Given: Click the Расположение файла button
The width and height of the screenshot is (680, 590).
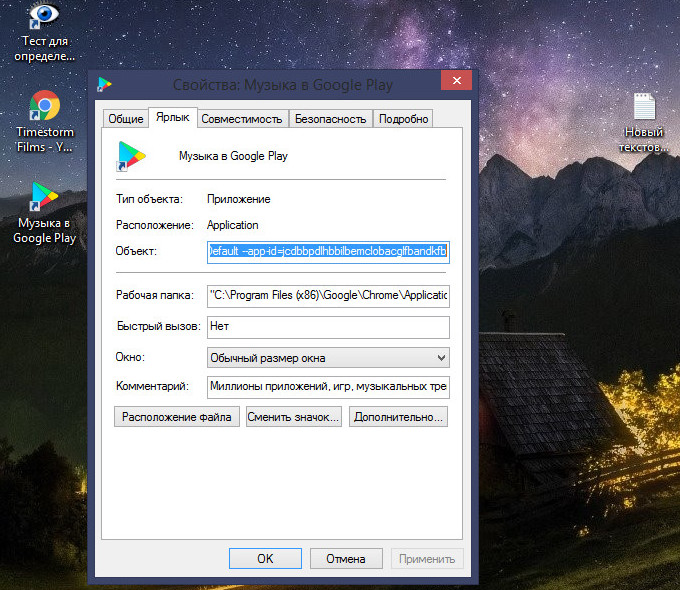Looking at the screenshot, I should (x=177, y=417).
